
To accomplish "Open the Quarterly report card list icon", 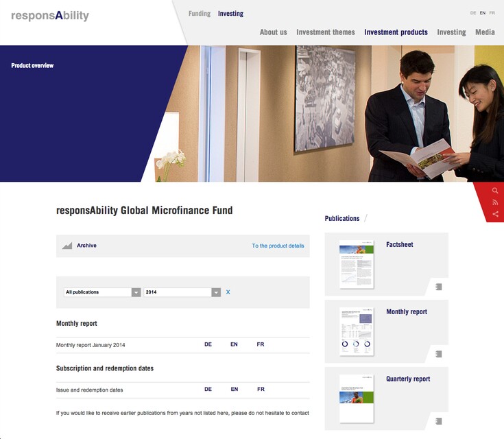I will click(438, 421).
